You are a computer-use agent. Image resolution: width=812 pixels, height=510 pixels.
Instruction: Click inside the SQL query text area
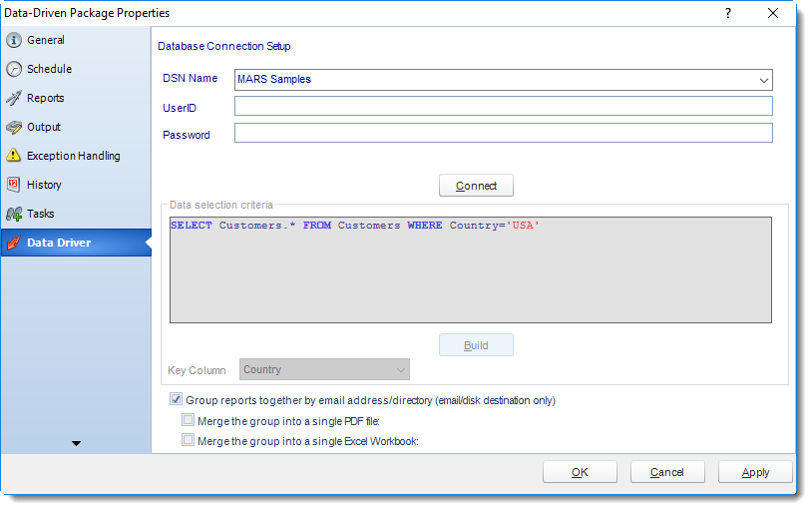[470, 270]
